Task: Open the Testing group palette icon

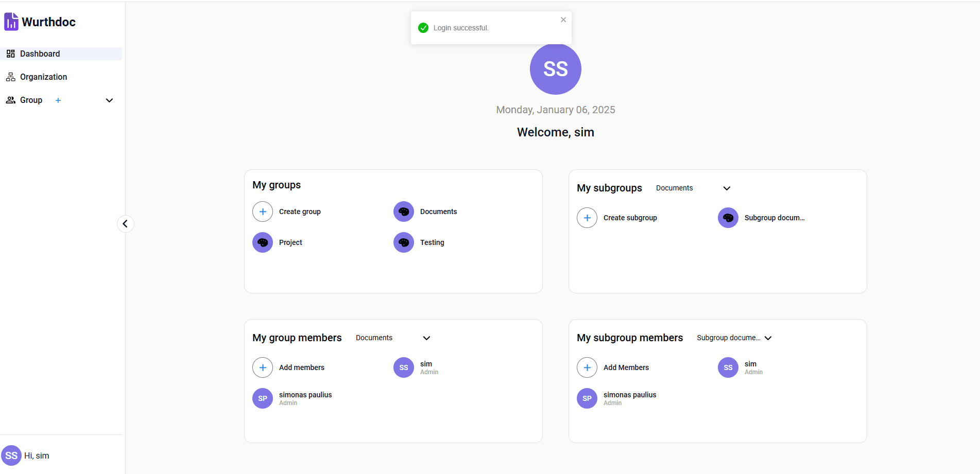Action: (x=404, y=242)
